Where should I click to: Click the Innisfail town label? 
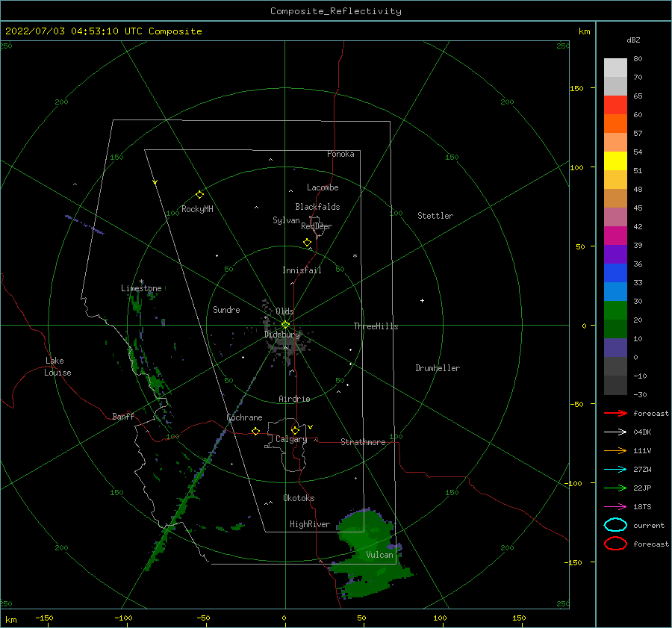tap(302, 270)
